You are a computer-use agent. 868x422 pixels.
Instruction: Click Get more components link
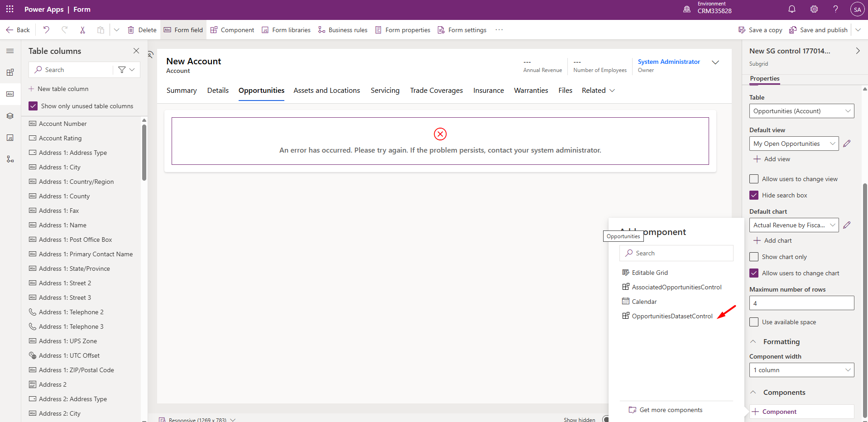click(x=671, y=410)
